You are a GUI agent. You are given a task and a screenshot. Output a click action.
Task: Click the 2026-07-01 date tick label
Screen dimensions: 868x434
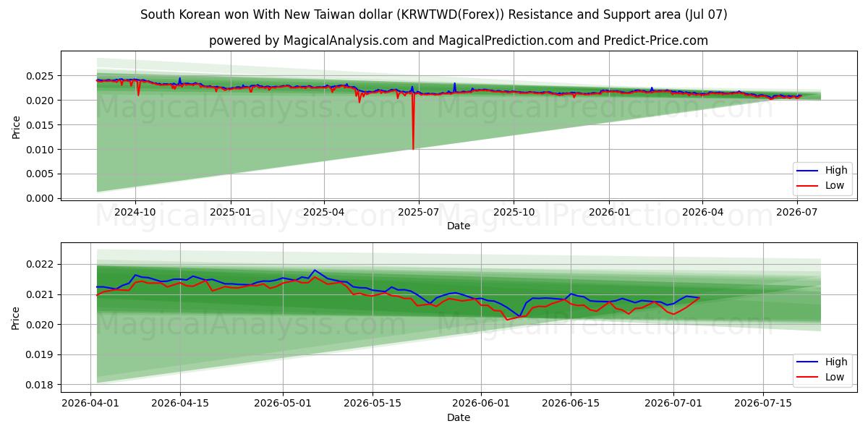pyautogui.click(x=673, y=403)
